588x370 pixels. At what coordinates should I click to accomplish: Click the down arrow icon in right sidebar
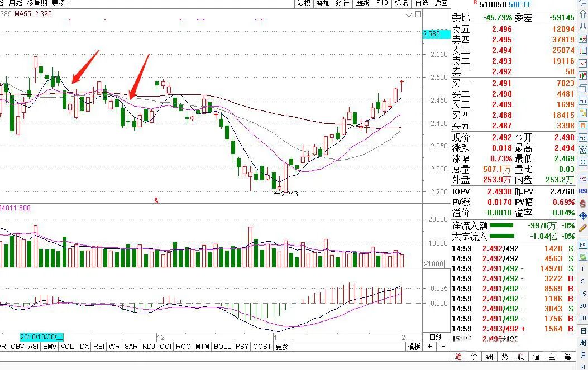(583, 27)
